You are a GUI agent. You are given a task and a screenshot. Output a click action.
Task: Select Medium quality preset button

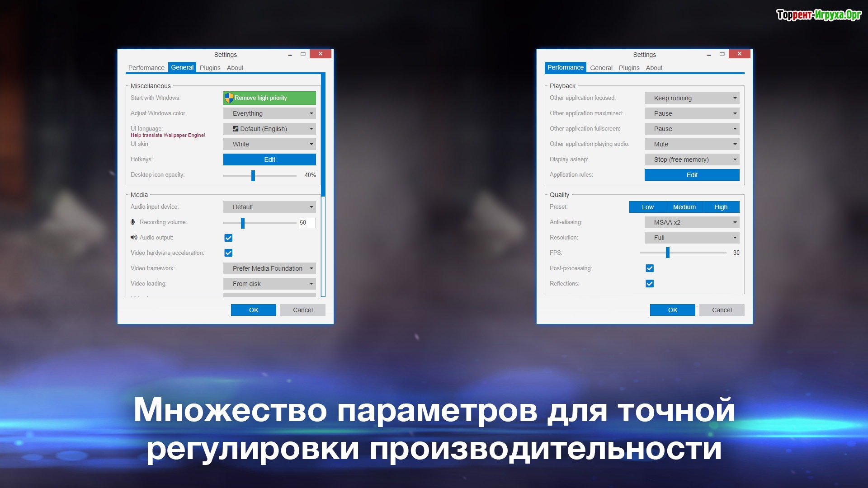pyautogui.click(x=684, y=207)
